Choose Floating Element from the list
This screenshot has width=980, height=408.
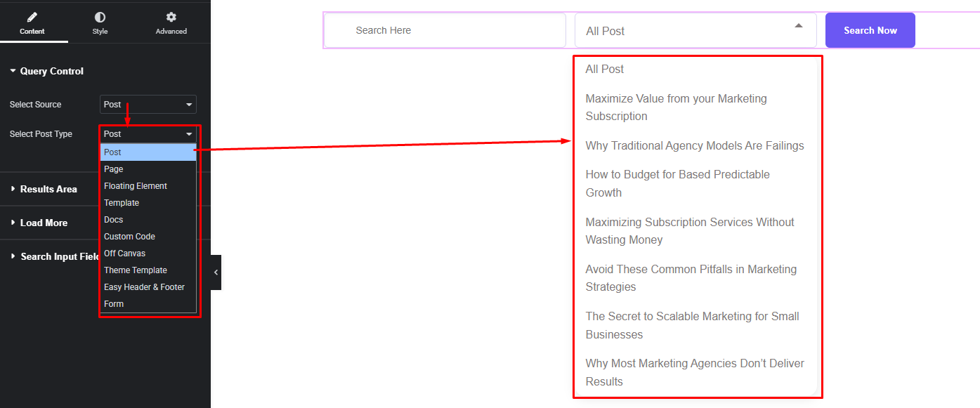pyautogui.click(x=136, y=186)
